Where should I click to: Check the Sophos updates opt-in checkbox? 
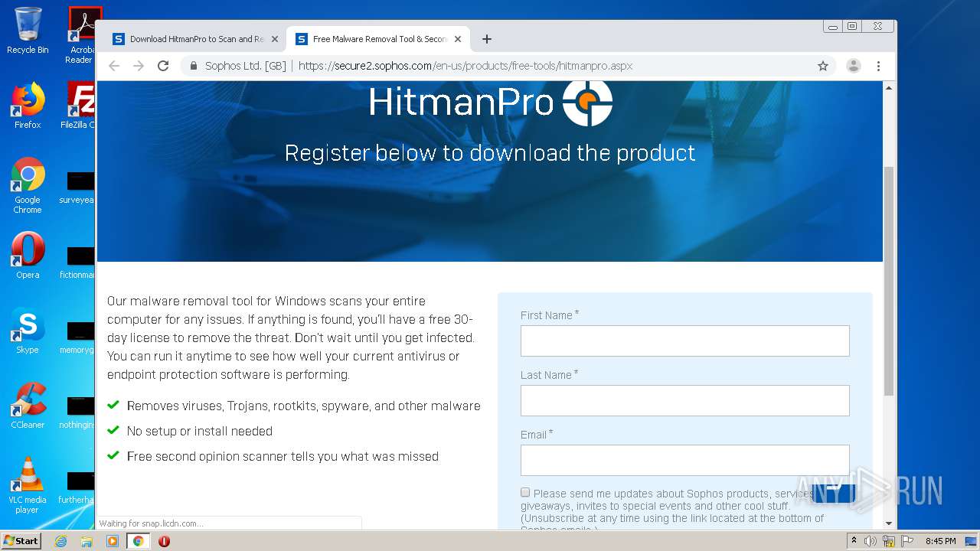coord(525,493)
